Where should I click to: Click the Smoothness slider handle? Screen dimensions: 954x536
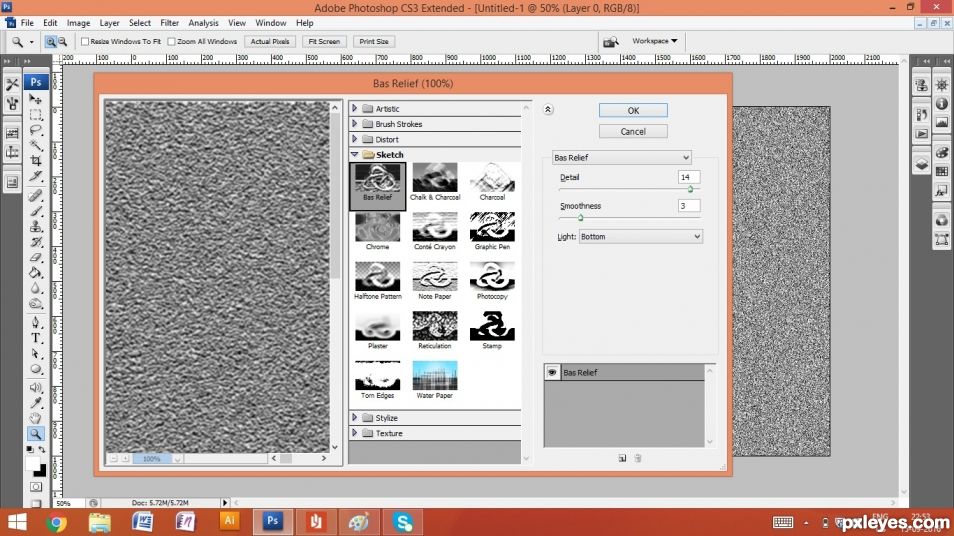click(x=580, y=217)
